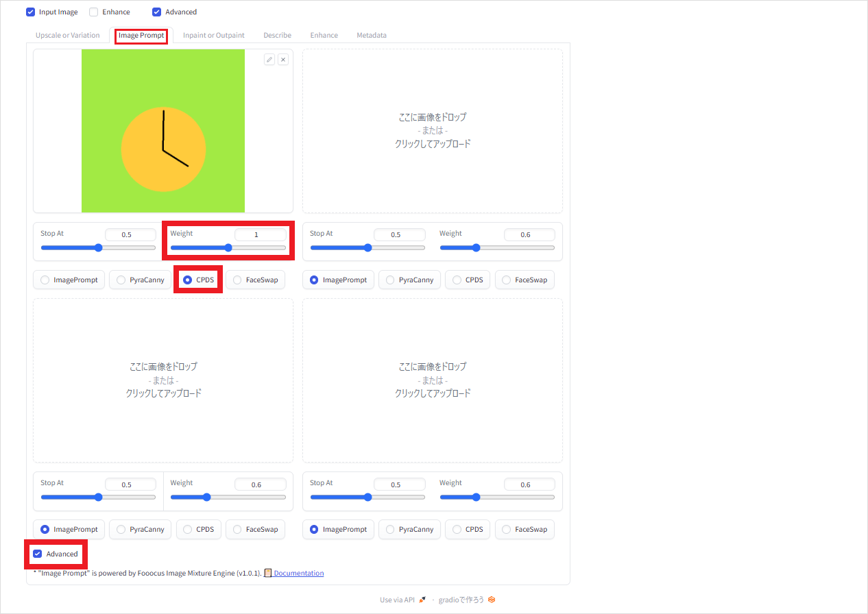The width and height of the screenshot is (868, 614).
Task: Click the first image's Weight value field showing 1
Action: 261,234
